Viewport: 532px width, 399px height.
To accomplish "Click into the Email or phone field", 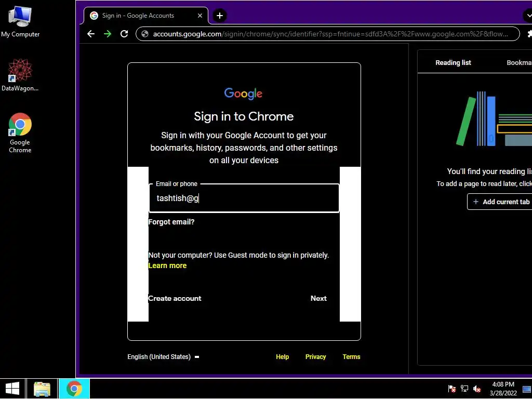I will click(244, 198).
